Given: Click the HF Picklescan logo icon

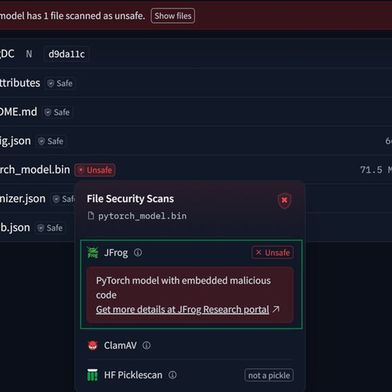Looking at the screenshot, I should point(92,375).
